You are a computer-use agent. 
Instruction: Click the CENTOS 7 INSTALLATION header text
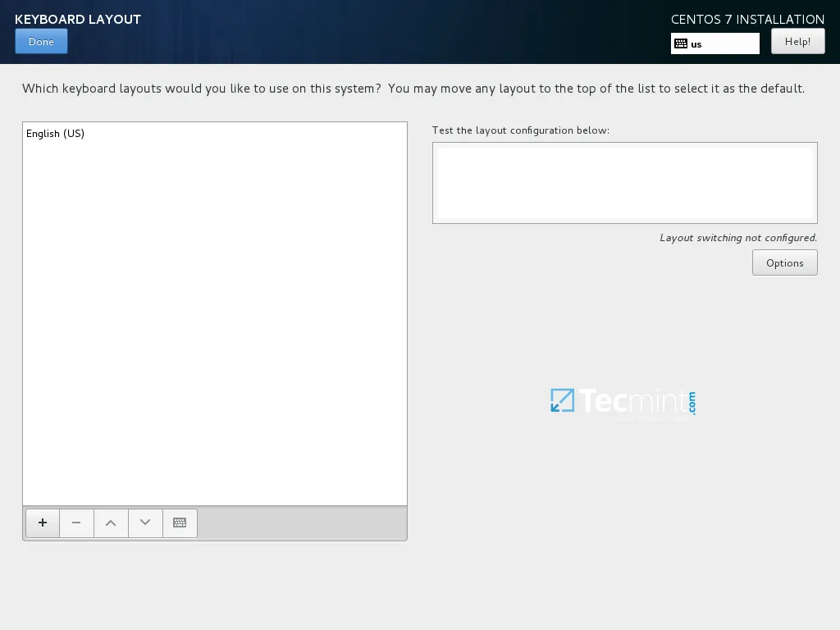pos(747,19)
